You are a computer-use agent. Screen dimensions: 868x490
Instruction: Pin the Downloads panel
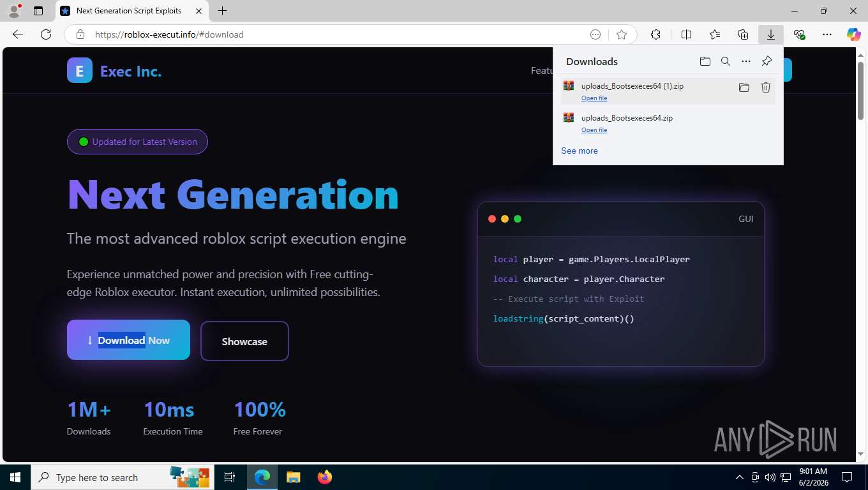tap(767, 61)
